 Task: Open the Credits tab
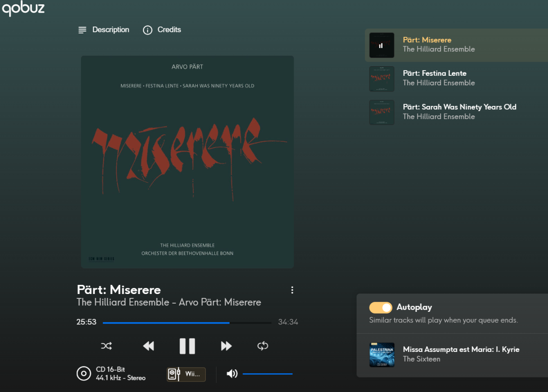point(162,30)
